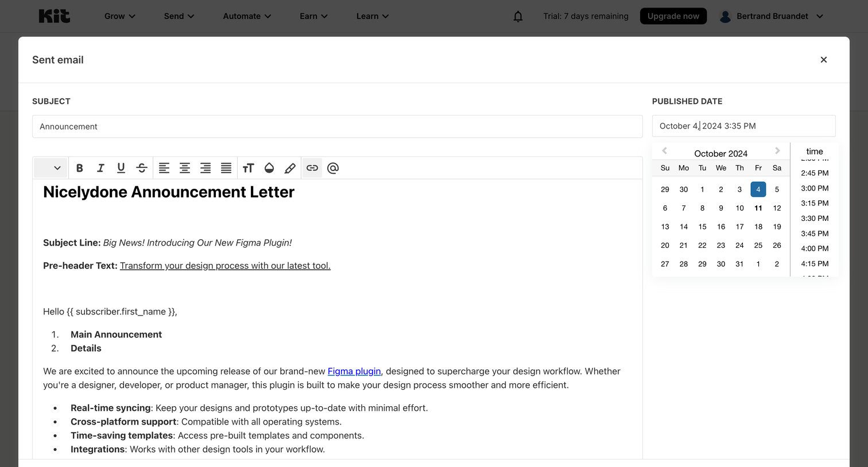The width and height of the screenshot is (868, 467).
Task: Click the Real-time syncing bullet
Action: (x=249, y=408)
